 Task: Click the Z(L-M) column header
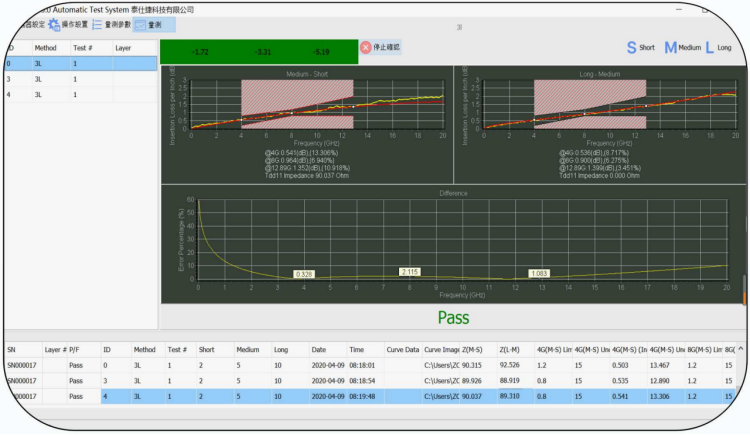(509, 350)
